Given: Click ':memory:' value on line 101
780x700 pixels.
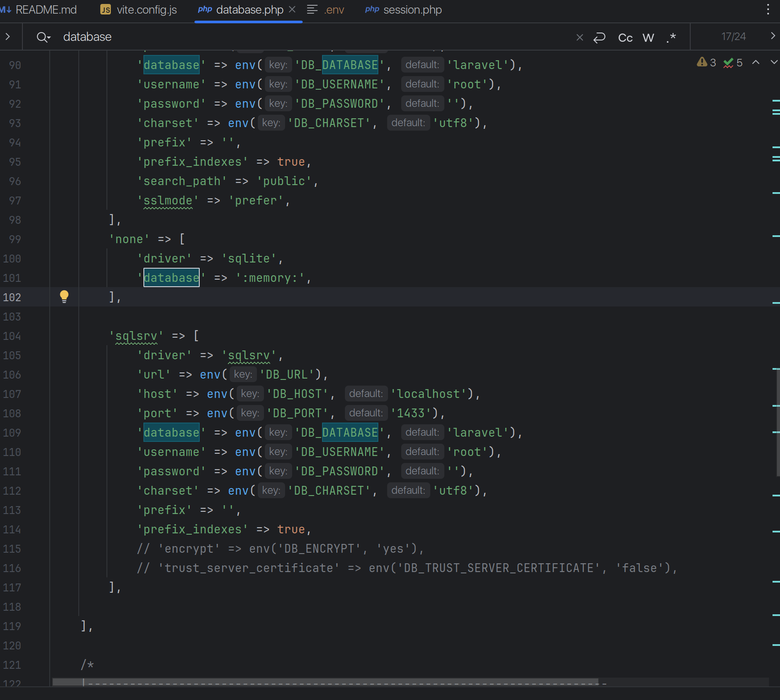Looking at the screenshot, I should point(270,278).
